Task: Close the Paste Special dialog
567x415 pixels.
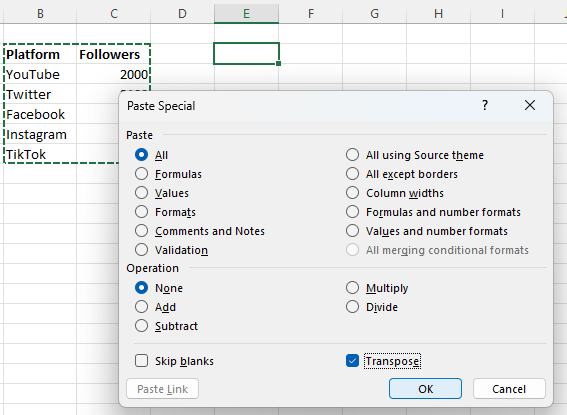Action: click(x=530, y=105)
